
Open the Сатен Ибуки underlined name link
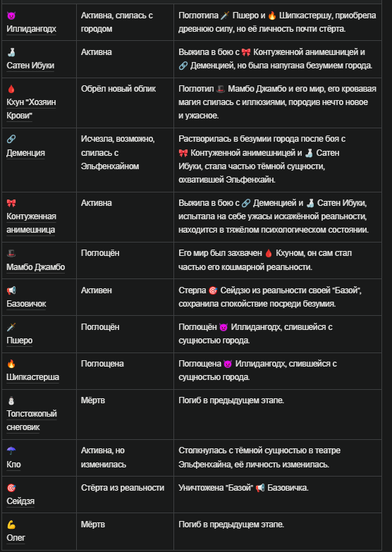point(30,66)
